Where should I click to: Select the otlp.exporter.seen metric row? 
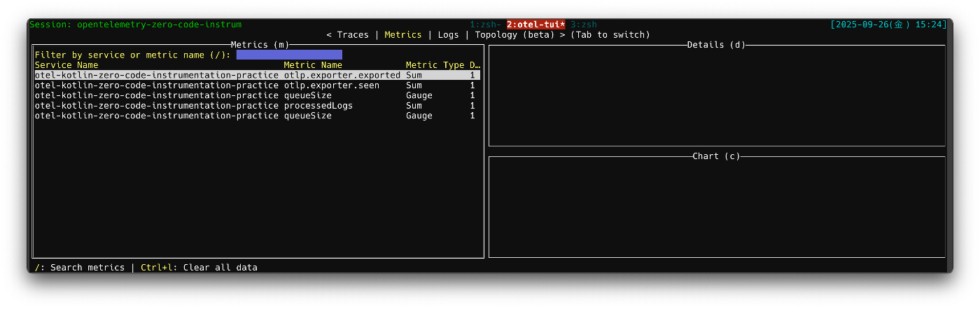tap(258, 85)
